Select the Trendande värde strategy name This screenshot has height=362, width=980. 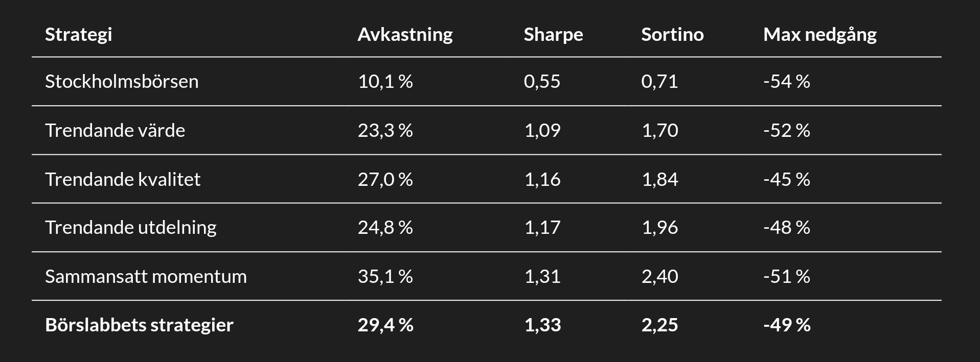coord(115,131)
